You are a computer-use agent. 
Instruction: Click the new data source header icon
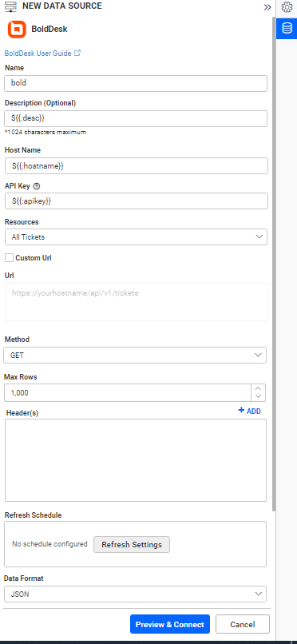[10, 6]
